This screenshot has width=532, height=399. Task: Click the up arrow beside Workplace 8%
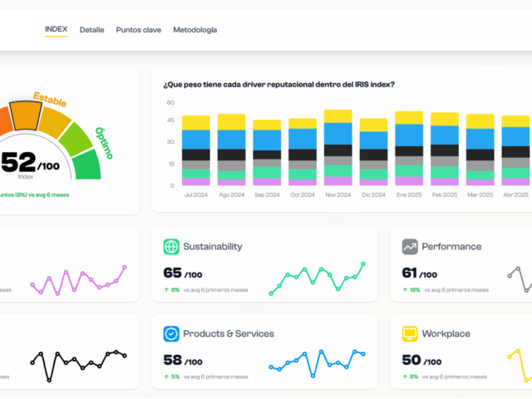tap(404, 377)
